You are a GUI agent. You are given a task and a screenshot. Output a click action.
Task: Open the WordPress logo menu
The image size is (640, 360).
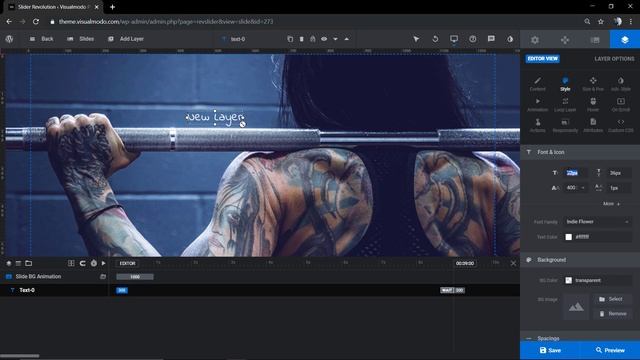[9, 39]
